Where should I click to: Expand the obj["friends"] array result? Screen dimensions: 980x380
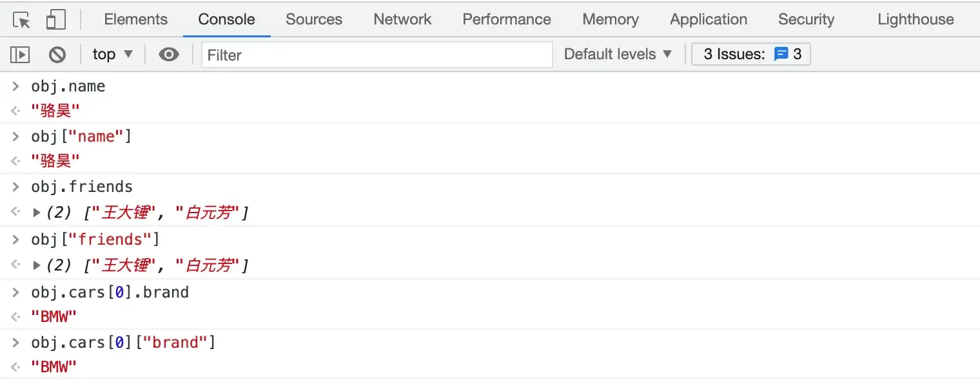(37, 264)
